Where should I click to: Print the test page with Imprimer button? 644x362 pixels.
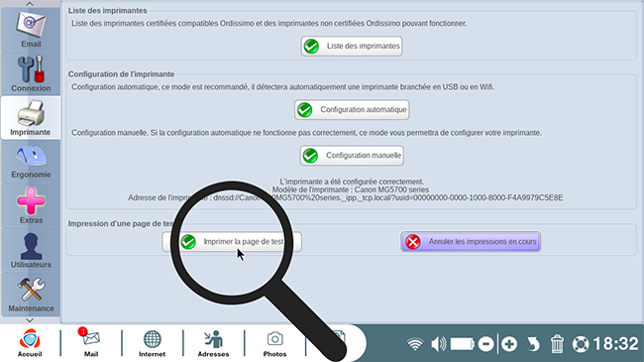pos(232,242)
